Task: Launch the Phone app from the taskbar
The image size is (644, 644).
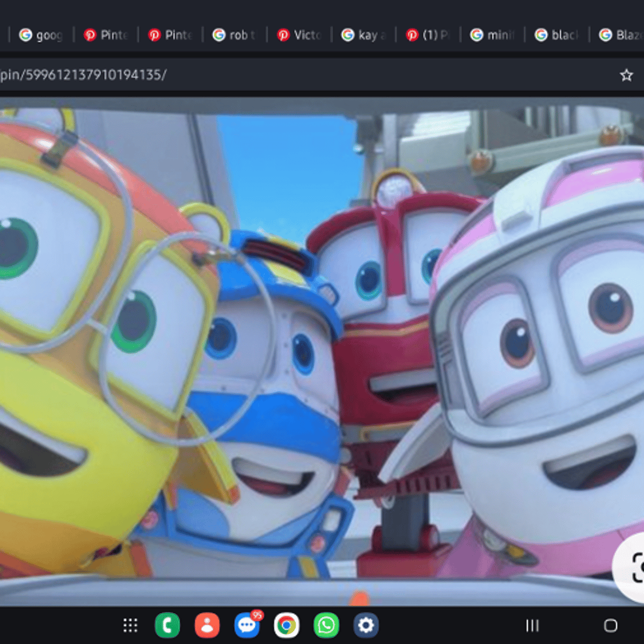Action: pyautogui.click(x=167, y=625)
